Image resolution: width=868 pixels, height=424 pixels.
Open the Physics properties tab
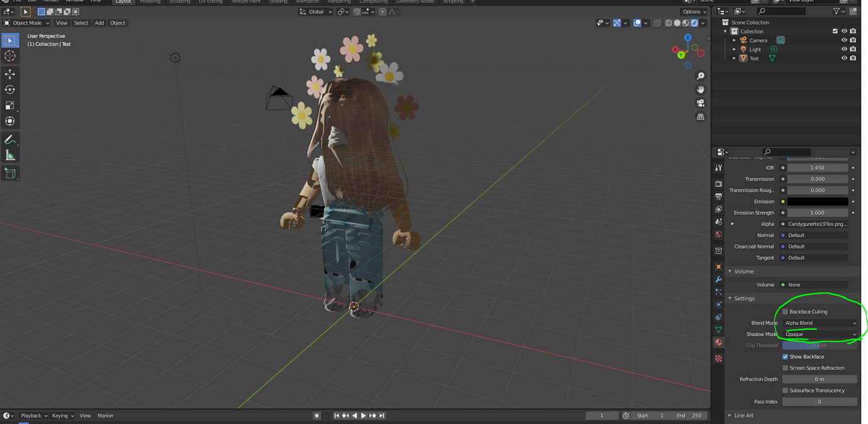tap(718, 304)
